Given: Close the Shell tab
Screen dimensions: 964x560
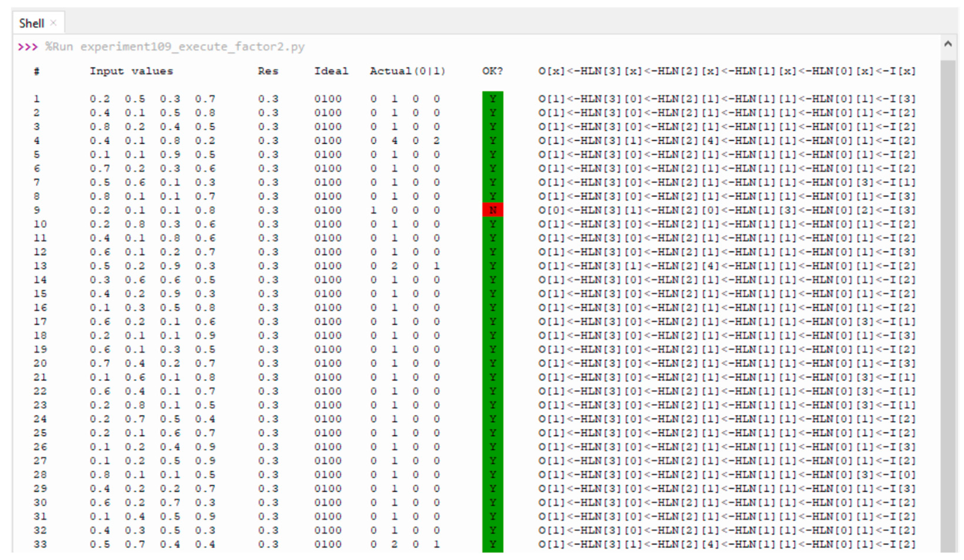Looking at the screenshot, I should click(54, 23).
